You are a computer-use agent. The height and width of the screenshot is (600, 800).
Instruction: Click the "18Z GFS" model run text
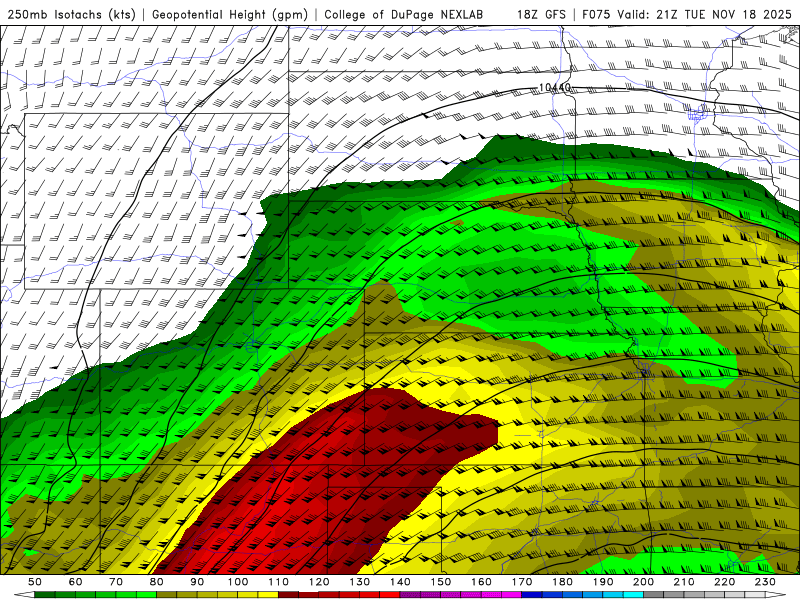541,15
